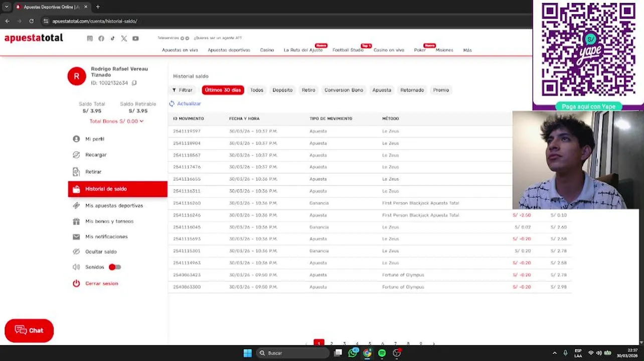Click the Retirar sidebar icon
This screenshot has height=361, width=644.
point(76,172)
